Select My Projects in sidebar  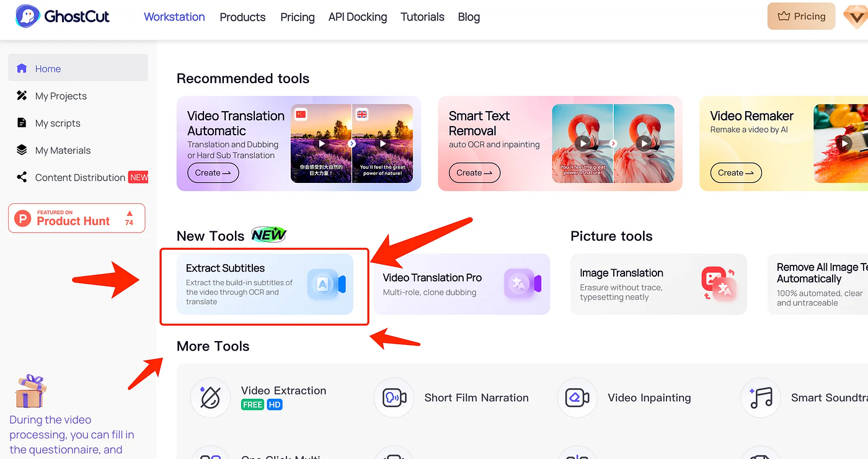click(x=78, y=96)
